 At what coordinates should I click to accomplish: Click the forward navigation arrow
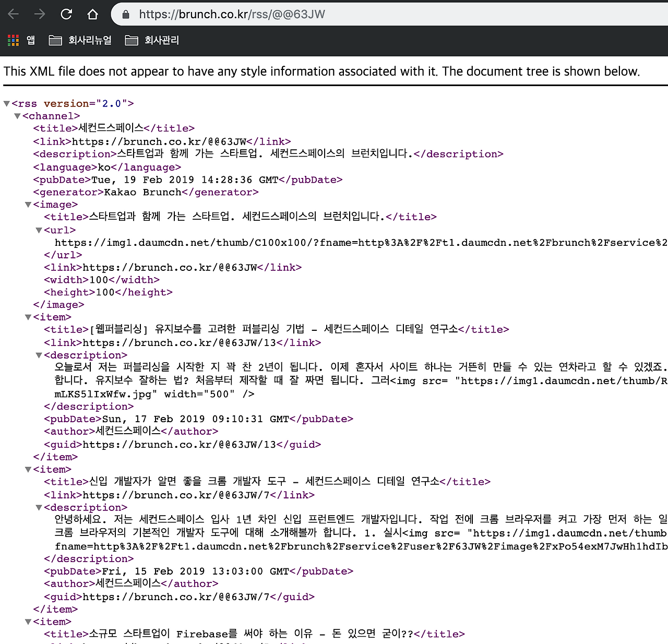click(x=39, y=14)
